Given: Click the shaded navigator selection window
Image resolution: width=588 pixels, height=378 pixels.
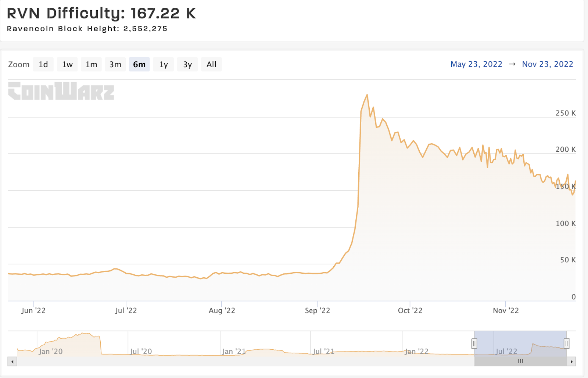Looking at the screenshot, I should pos(520,343).
